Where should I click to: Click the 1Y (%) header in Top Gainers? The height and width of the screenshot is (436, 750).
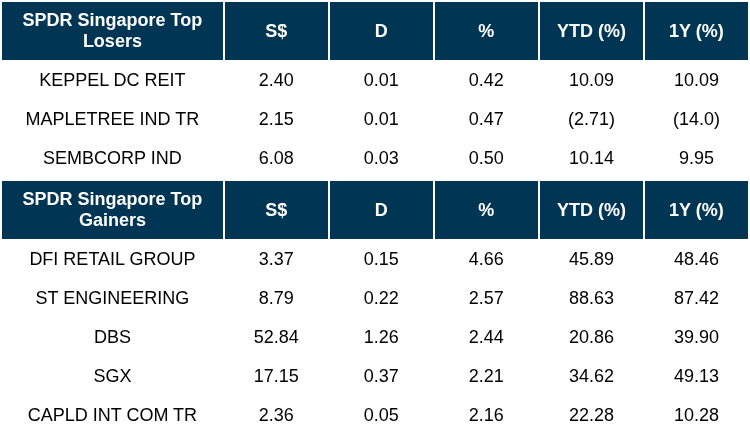pyautogui.click(x=696, y=210)
